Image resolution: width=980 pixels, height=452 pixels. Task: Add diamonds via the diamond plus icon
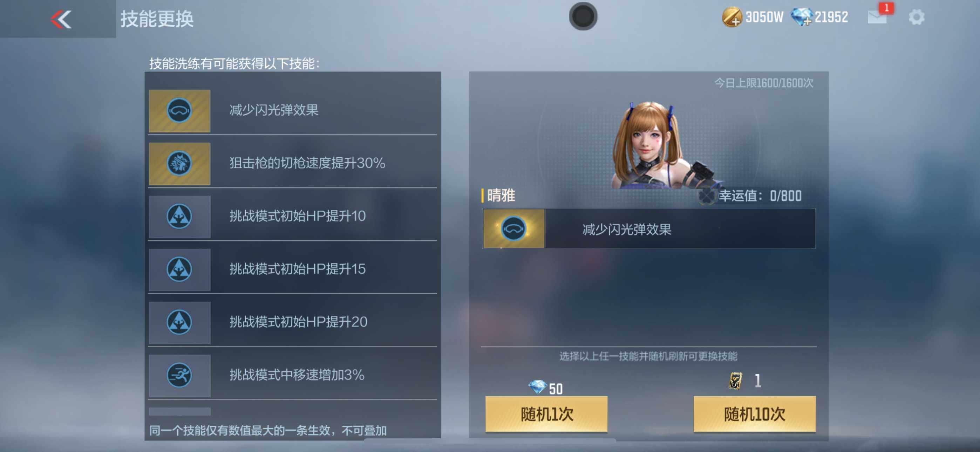point(802,17)
